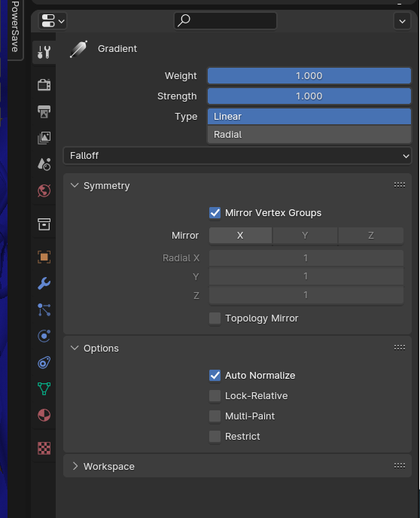Open the Scene properties tab
Screen dimensions: 420x518
[44, 164]
